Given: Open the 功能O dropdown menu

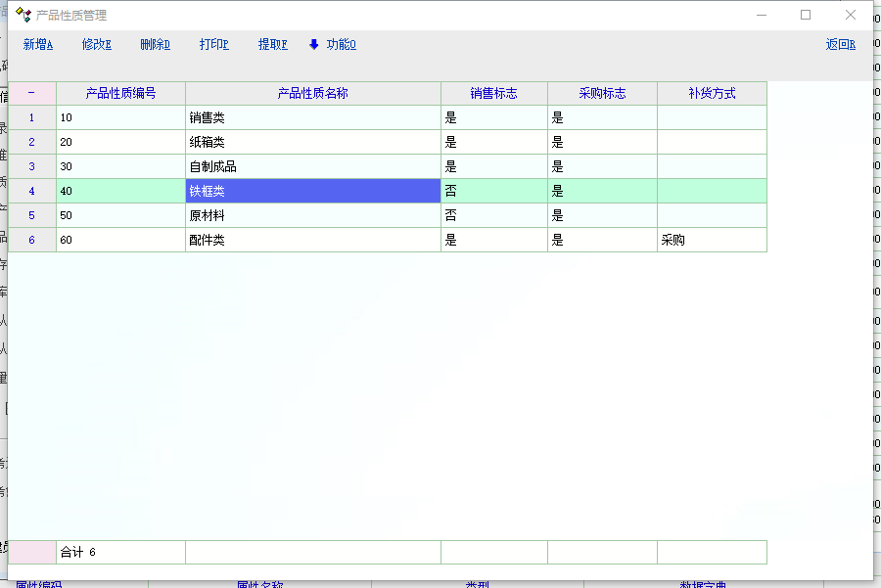Looking at the screenshot, I should pyautogui.click(x=334, y=44).
